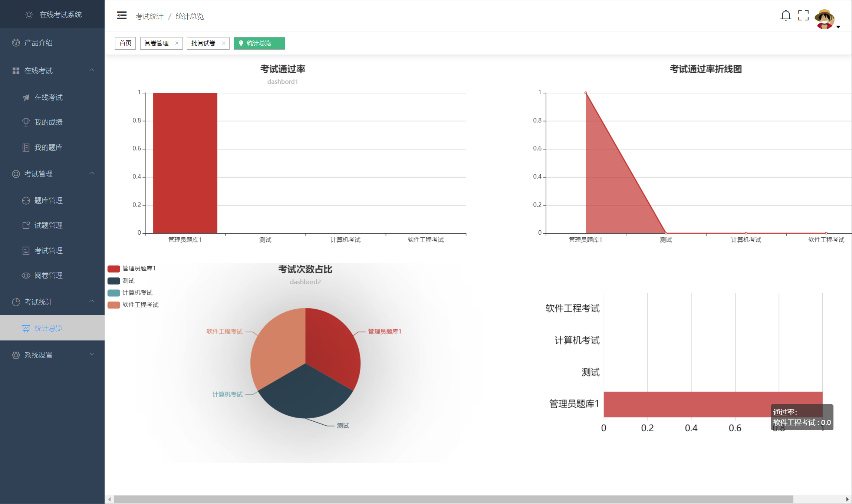852x504 pixels.
Task: Open the notification bell
Action: pyautogui.click(x=786, y=16)
